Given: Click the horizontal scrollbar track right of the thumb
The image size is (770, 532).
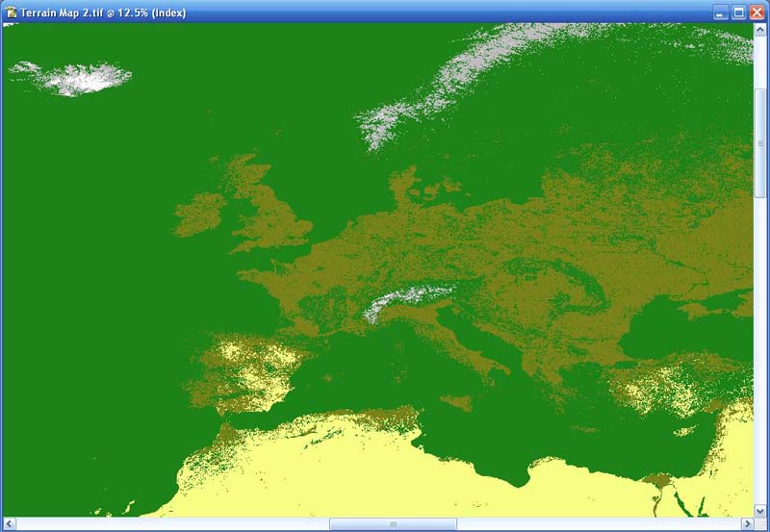Looking at the screenshot, I should 597,524.
